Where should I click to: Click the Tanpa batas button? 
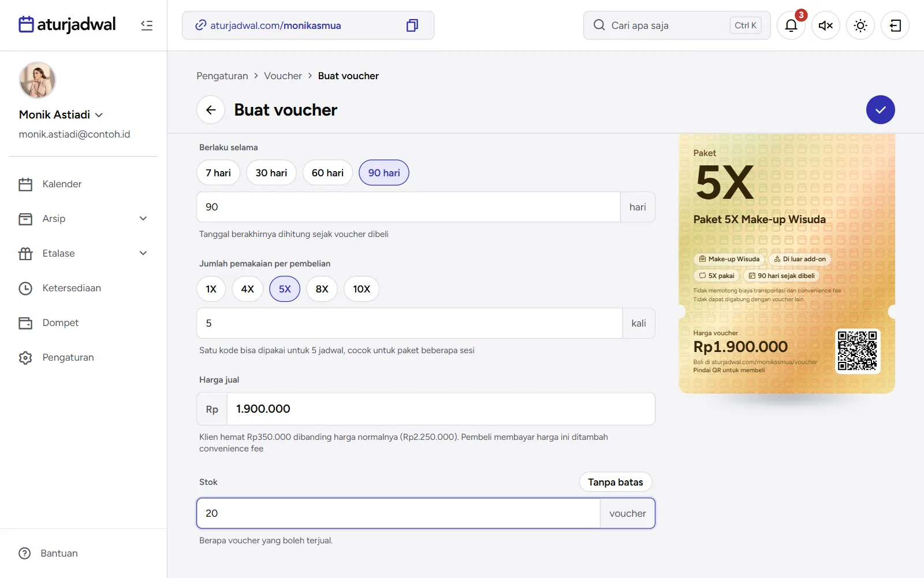(616, 482)
